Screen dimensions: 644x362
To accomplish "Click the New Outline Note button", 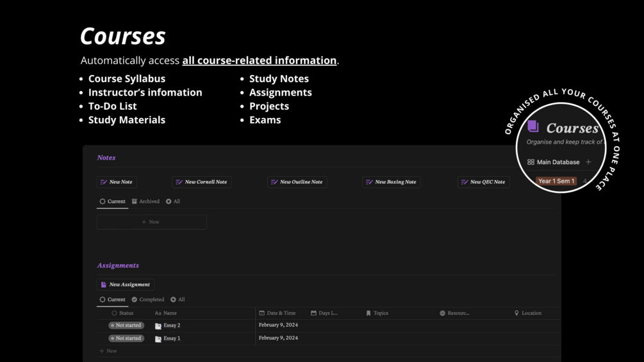I will 297,182.
